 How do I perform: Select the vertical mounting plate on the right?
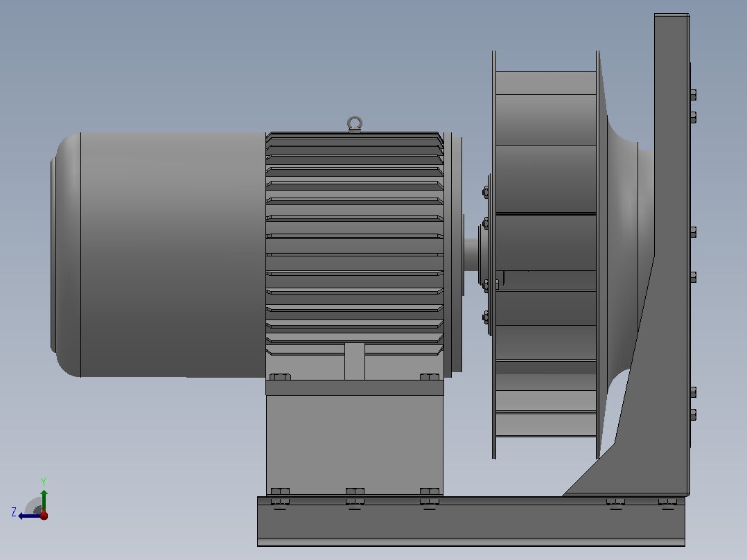[671, 255]
